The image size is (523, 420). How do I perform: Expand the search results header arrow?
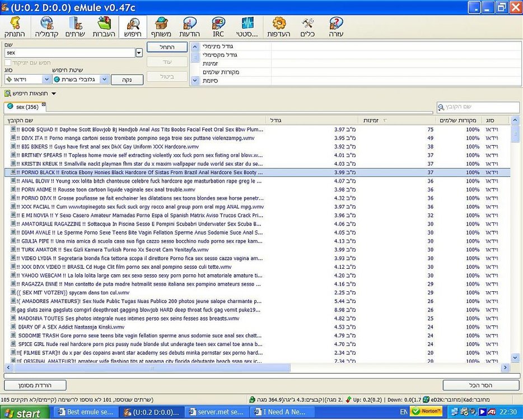click(x=54, y=94)
